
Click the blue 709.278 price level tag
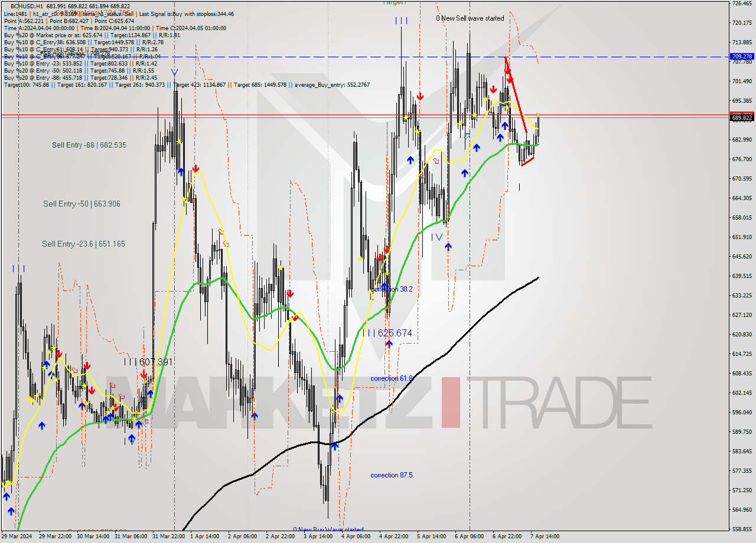(x=742, y=57)
